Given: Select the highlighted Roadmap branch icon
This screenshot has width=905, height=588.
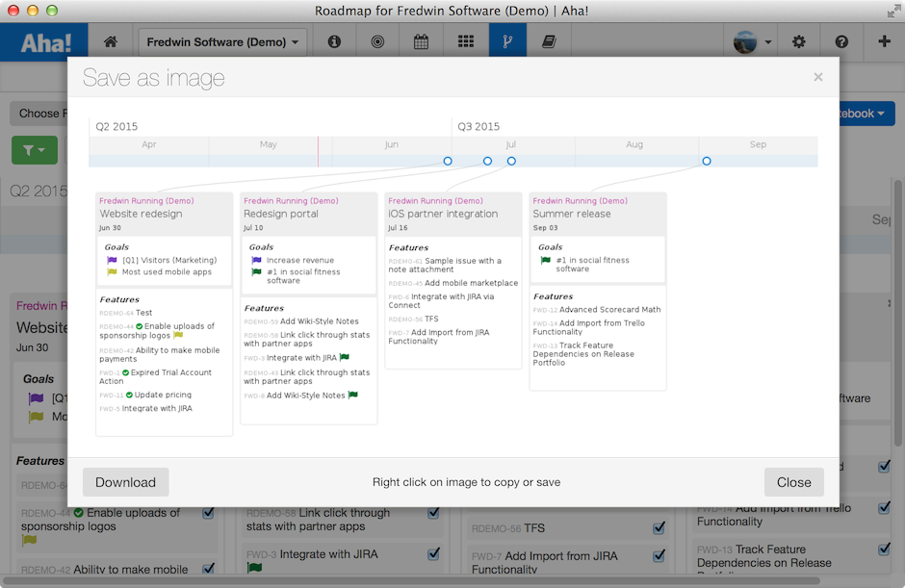Looking at the screenshot, I should point(507,41).
